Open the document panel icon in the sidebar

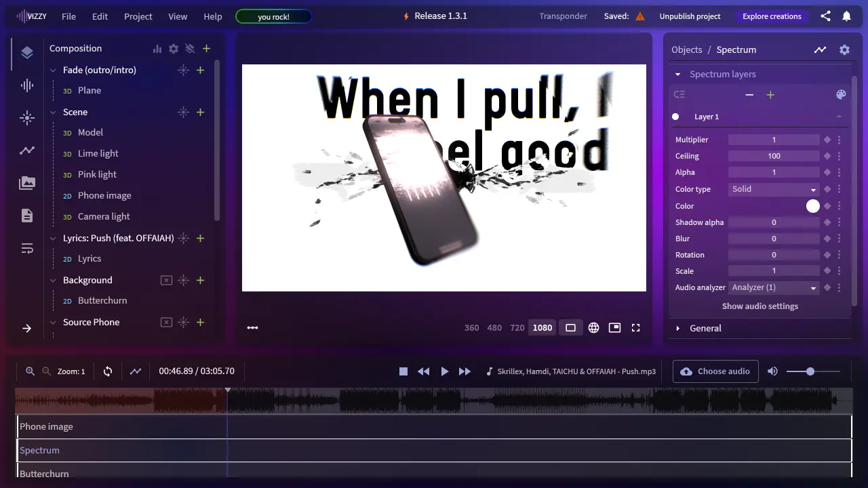pos(26,216)
